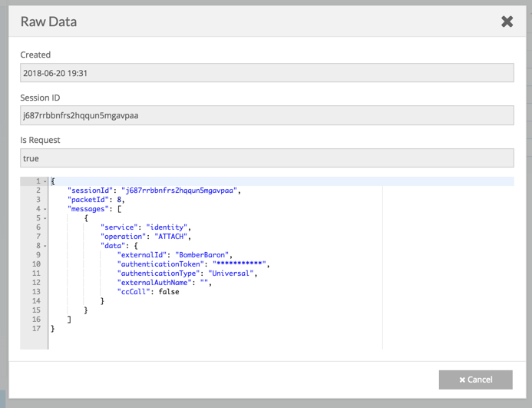Click line number 2 in the gutter
532x408 pixels.
point(37,191)
